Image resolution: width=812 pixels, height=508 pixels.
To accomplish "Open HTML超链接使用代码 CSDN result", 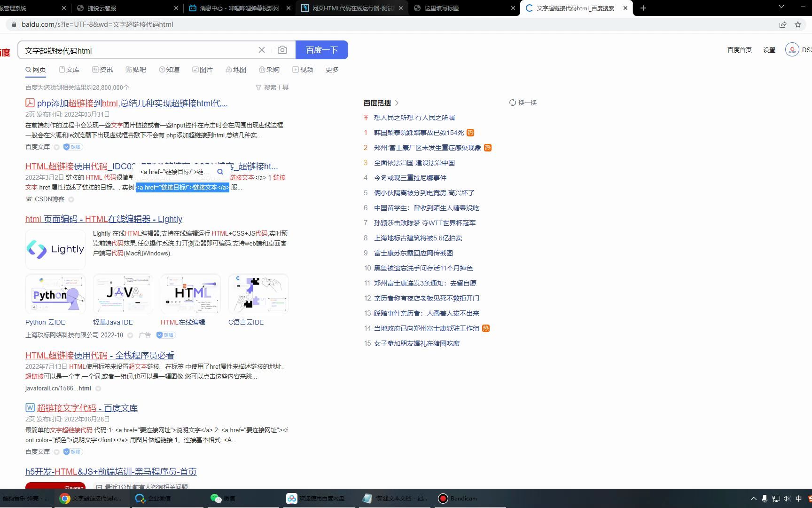I will [80, 166].
